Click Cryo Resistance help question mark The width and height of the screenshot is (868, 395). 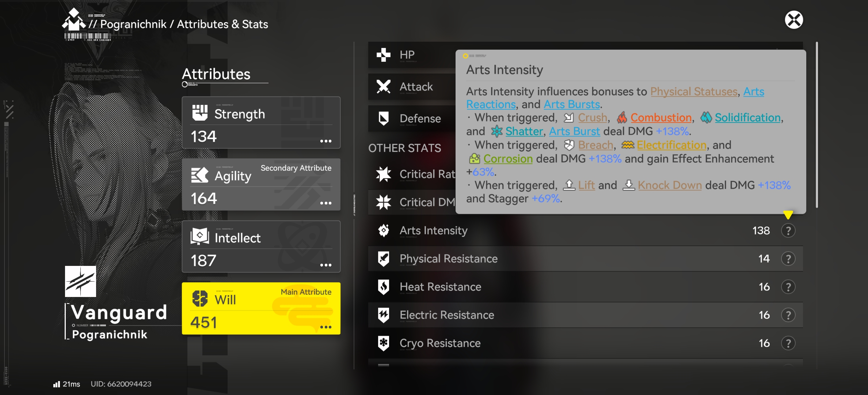788,343
